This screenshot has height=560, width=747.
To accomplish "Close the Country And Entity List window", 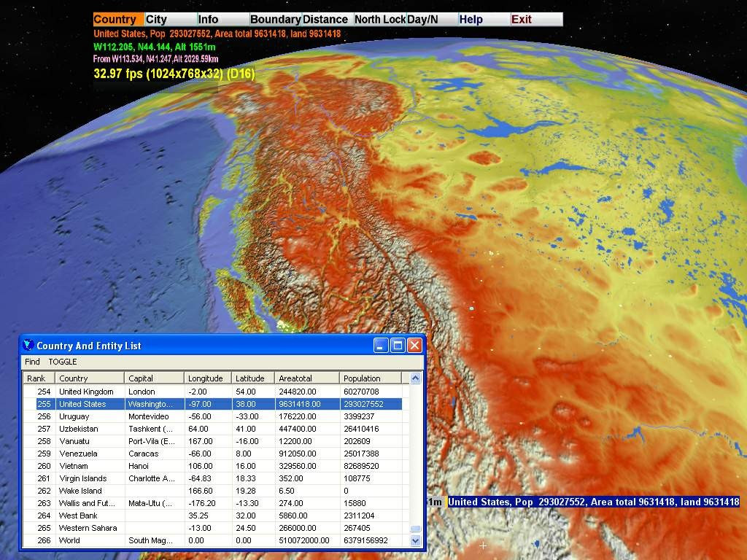I will 414,345.
